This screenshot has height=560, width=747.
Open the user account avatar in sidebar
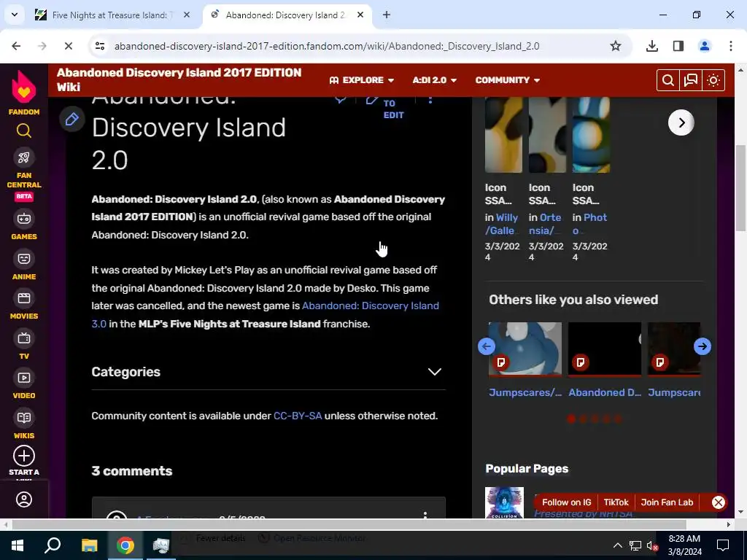[24, 499]
